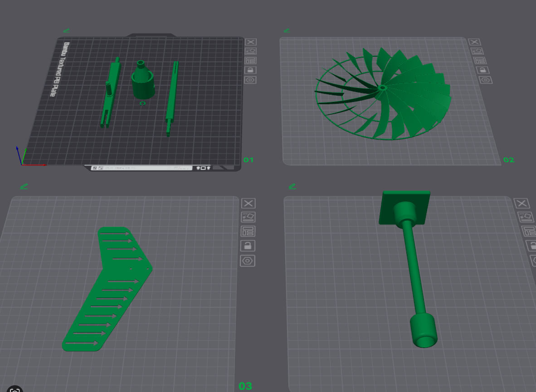Click the 02 plate number label
Screen dimensions: 536x392
point(509,160)
